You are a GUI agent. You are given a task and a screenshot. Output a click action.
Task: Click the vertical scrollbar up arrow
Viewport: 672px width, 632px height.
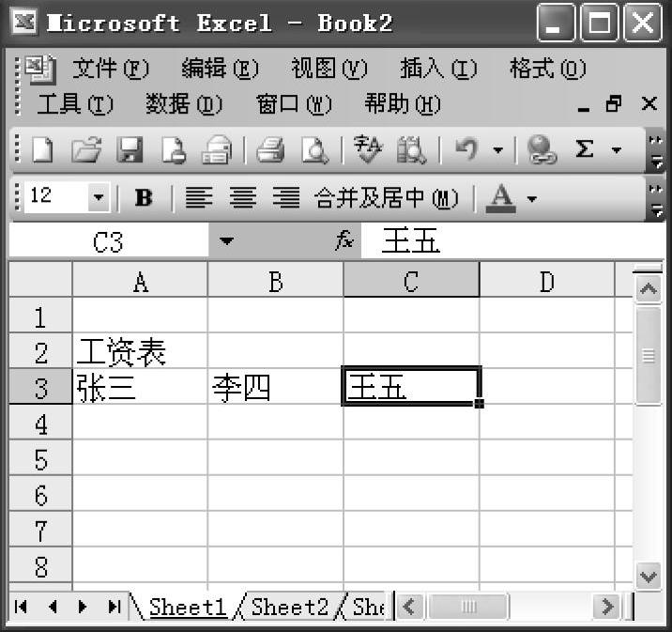[x=648, y=289]
